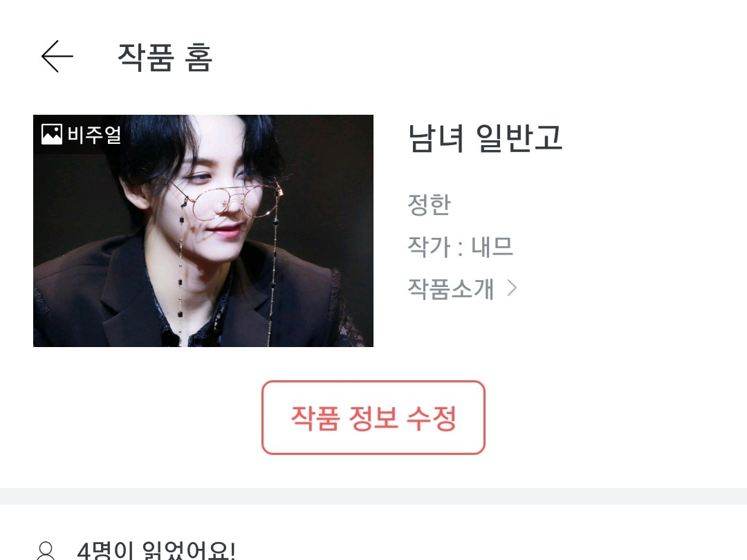Click the gray section divider bar
The image size is (747, 560).
[373, 496]
